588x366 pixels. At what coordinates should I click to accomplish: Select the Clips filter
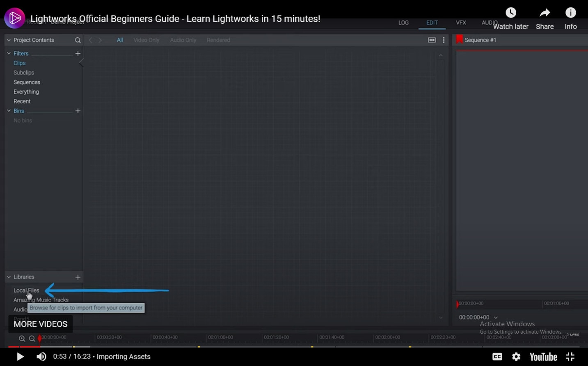tap(19, 63)
